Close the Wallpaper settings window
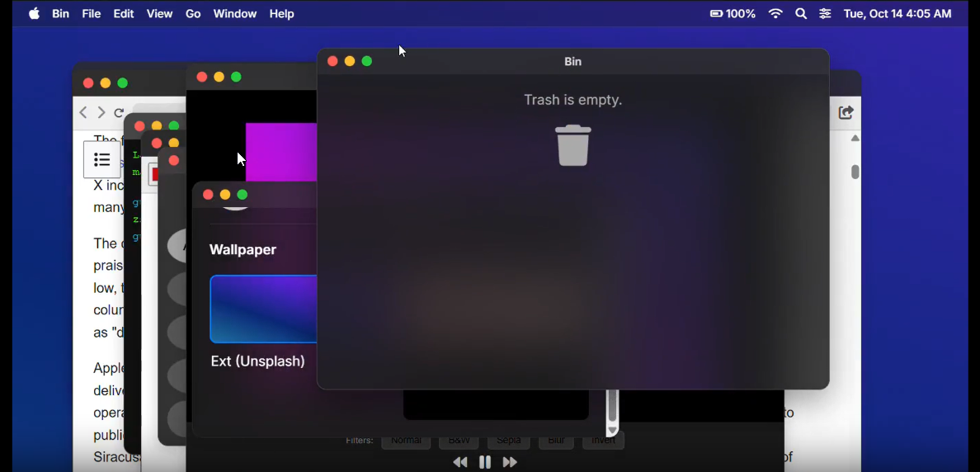The image size is (980, 472). (208, 195)
